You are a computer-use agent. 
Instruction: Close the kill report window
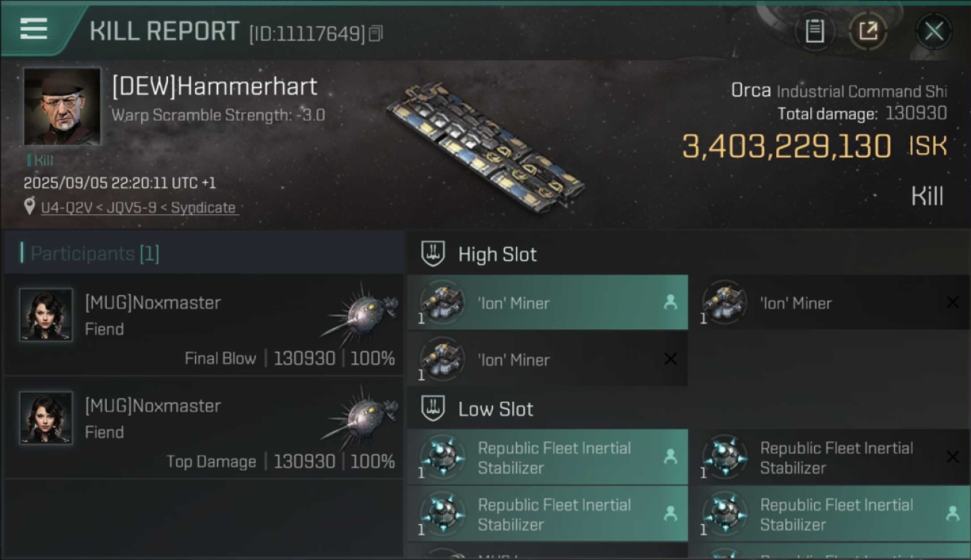coord(934,31)
